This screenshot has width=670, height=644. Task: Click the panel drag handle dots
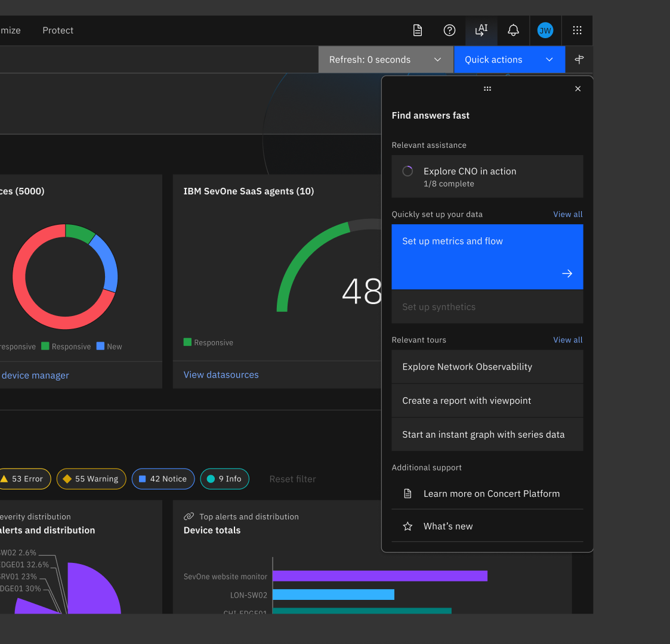click(x=487, y=89)
